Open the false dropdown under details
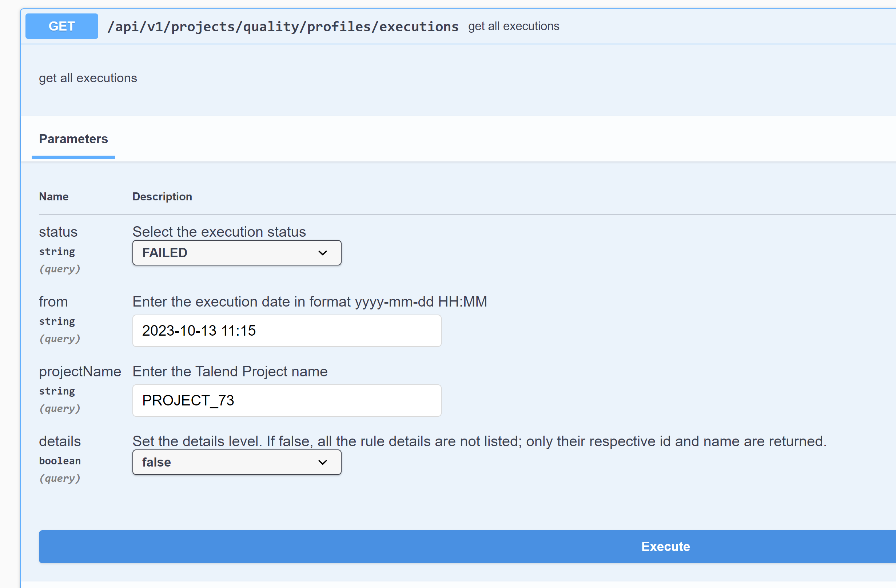This screenshot has width=896, height=588. (236, 462)
